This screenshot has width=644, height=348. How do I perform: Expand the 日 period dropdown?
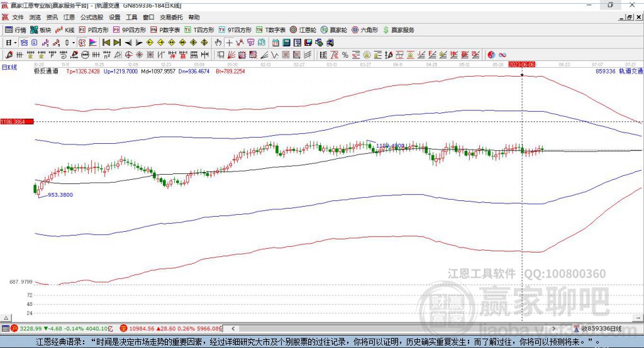(x=15, y=43)
